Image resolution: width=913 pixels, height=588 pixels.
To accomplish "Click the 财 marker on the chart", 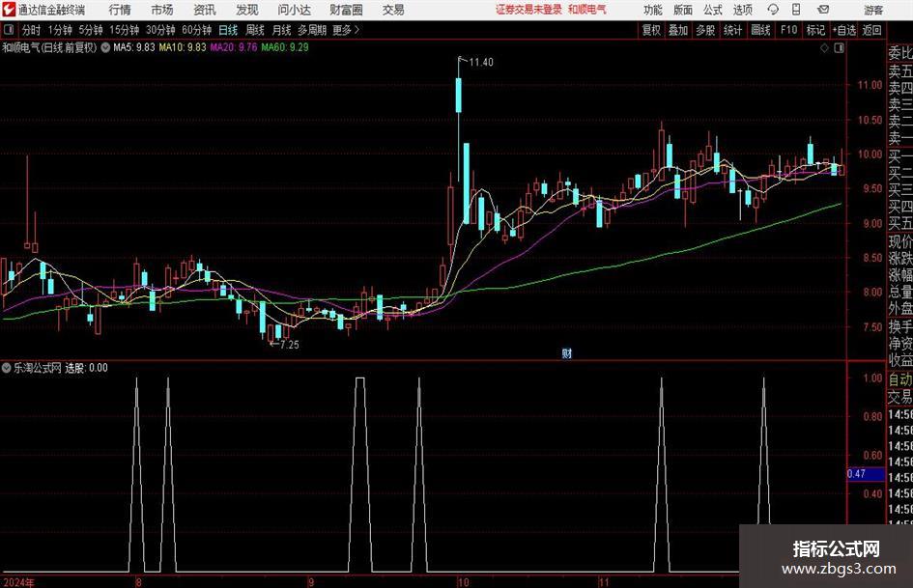I will [566, 352].
